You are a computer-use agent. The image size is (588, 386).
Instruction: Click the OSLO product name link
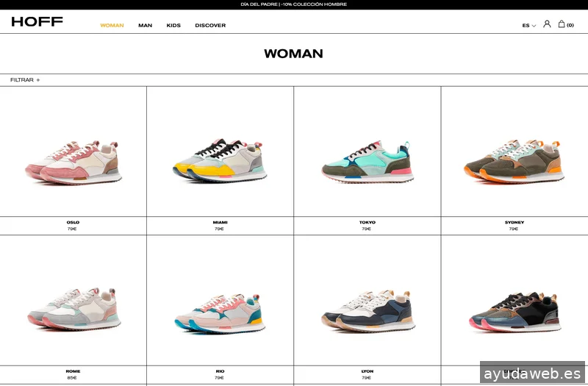coord(73,222)
